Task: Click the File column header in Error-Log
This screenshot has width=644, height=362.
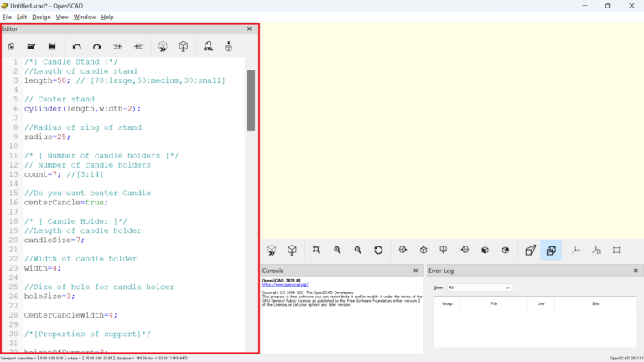Action: (494, 303)
